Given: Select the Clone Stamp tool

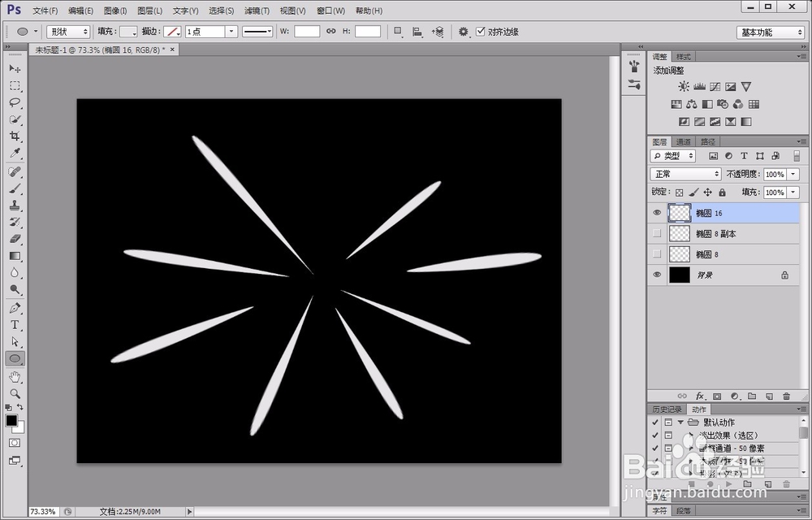Looking at the screenshot, I should coord(15,206).
